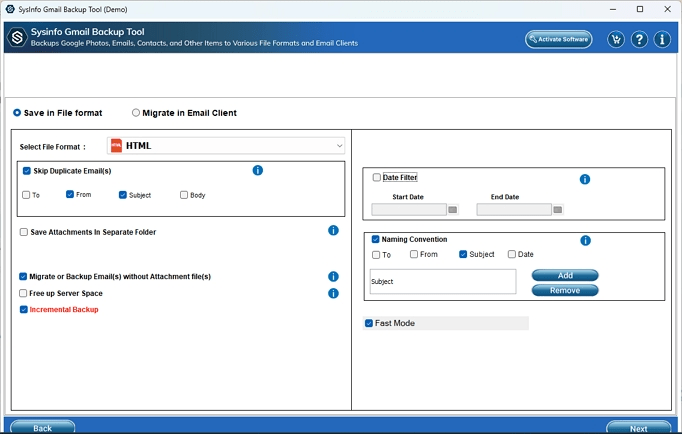Image resolution: width=682 pixels, height=434 pixels.
Task: Open the help question mark icon
Action: click(640, 40)
